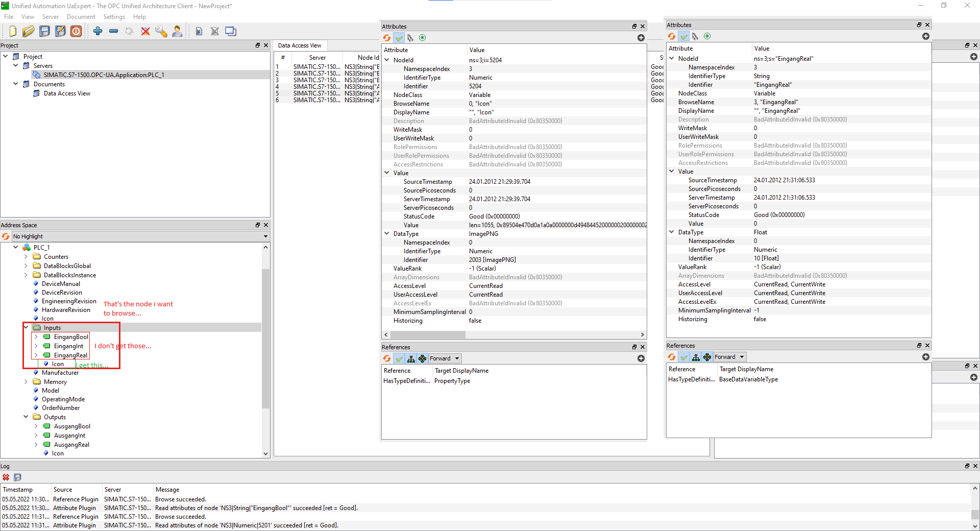Viewport: 980px width, 531px height.
Task: Select the Add Server plus icon
Action: (97, 31)
